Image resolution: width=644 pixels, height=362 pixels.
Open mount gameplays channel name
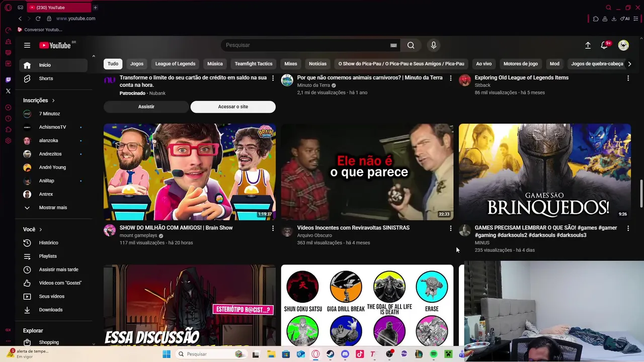(138, 235)
